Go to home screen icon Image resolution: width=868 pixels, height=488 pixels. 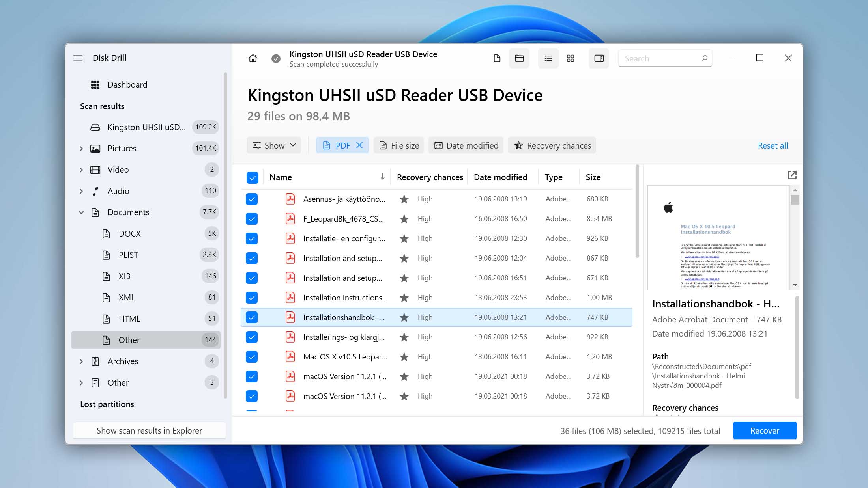click(253, 58)
